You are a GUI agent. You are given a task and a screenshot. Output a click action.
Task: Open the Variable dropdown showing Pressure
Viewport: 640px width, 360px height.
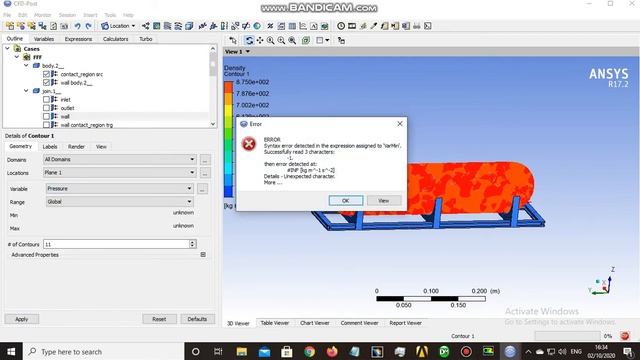120,189
